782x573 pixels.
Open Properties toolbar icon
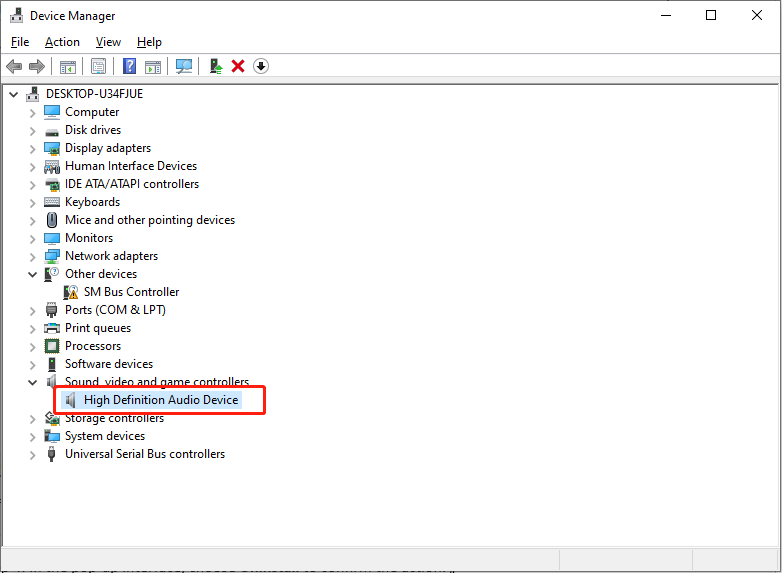tap(98, 66)
